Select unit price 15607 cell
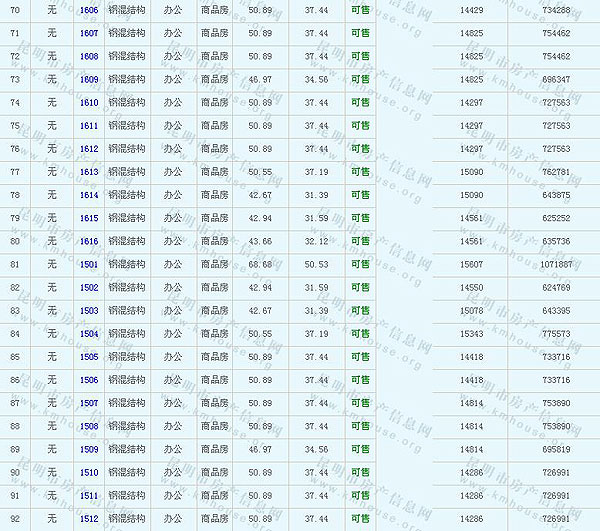 470,265
